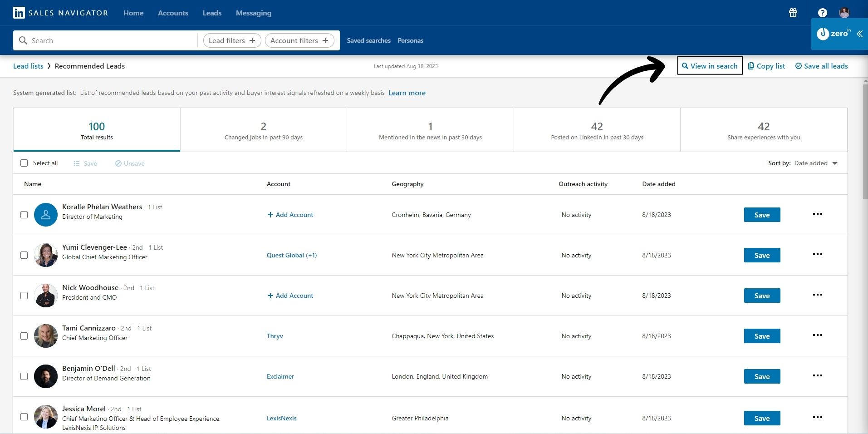Click Nick Woodhouse's profile photo
This screenshot has width=868, height=434.
tap(46, 296)
